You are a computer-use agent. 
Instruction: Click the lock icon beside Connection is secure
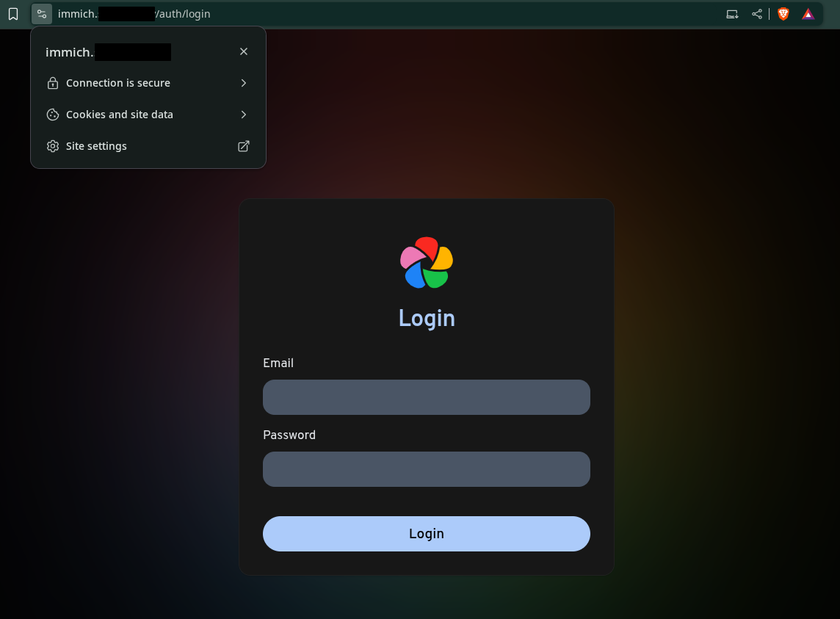pos(53,83)
